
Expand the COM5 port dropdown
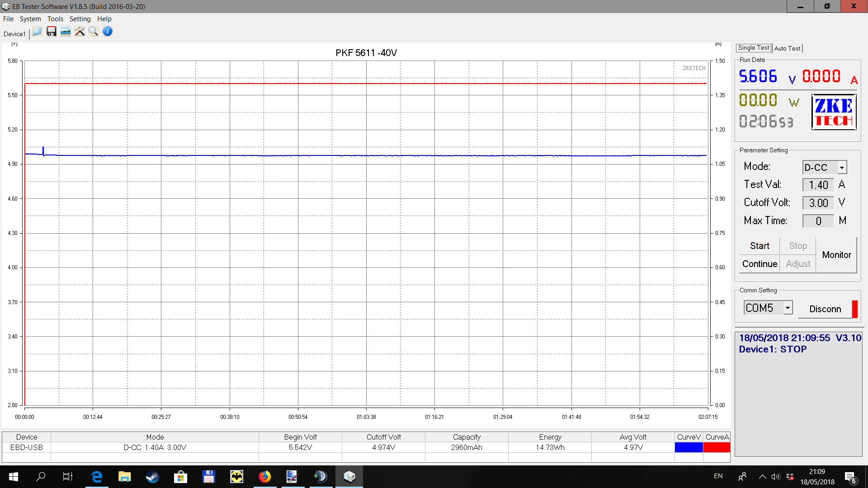click(x=788, y=308)
